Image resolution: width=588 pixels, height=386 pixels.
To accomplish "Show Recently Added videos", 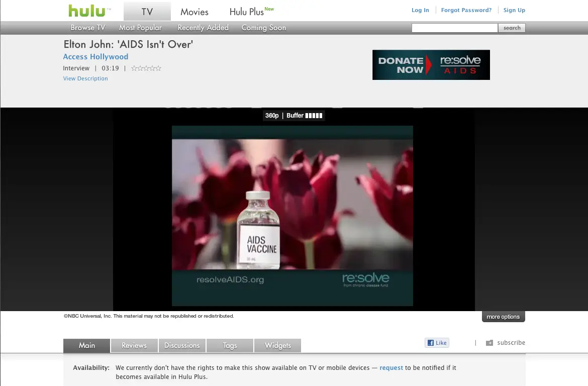I will point(203,28).
